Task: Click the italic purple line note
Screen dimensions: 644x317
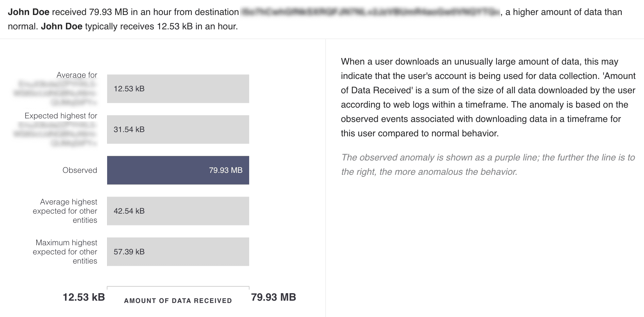Action: 488,165
